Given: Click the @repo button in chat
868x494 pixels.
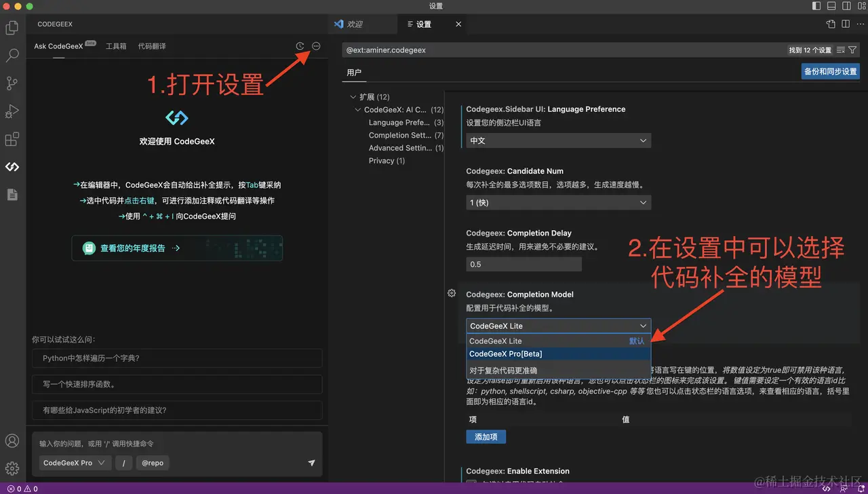Looking at the screenshot, I should point(153,463).
